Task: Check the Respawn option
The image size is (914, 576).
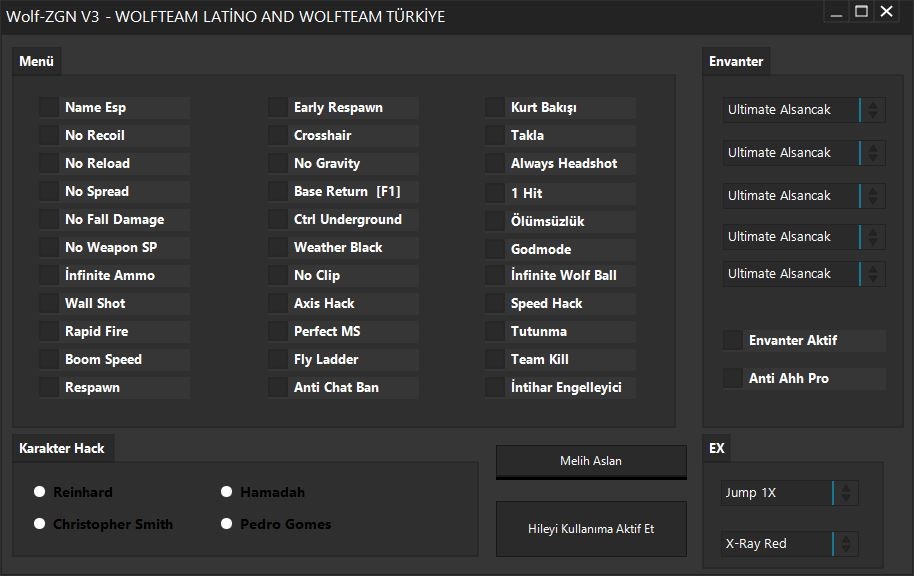Action: 49,387
